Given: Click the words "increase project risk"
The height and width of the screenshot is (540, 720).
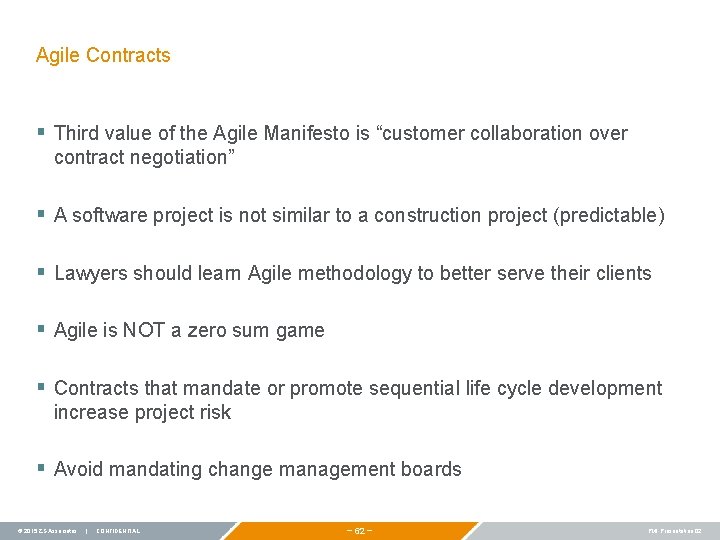Looking at the screenshot, I should [x=142, y=412].
